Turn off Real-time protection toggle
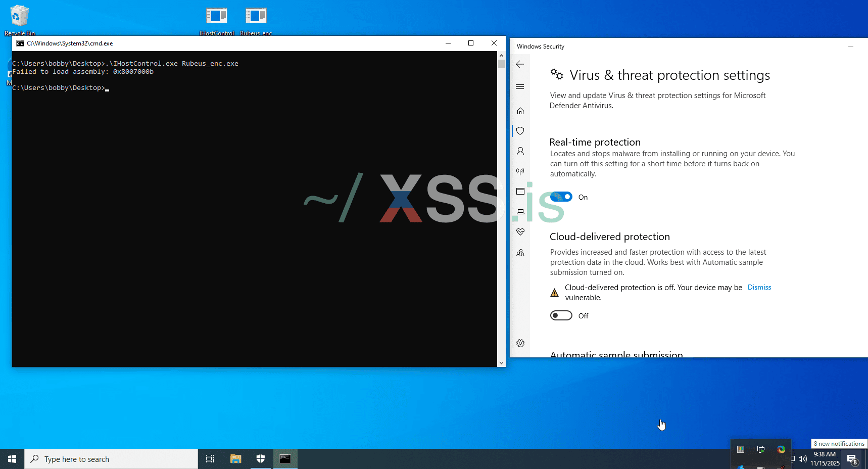 (561, 197)
